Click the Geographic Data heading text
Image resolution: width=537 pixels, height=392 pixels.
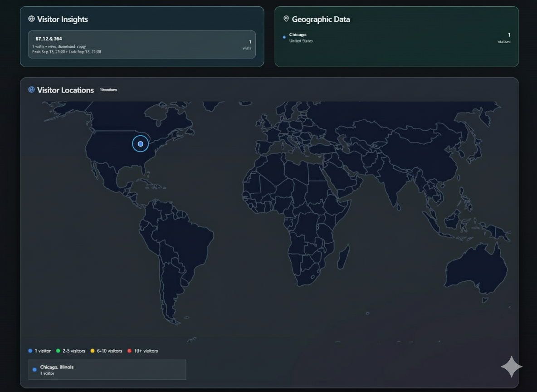[321, 19]
